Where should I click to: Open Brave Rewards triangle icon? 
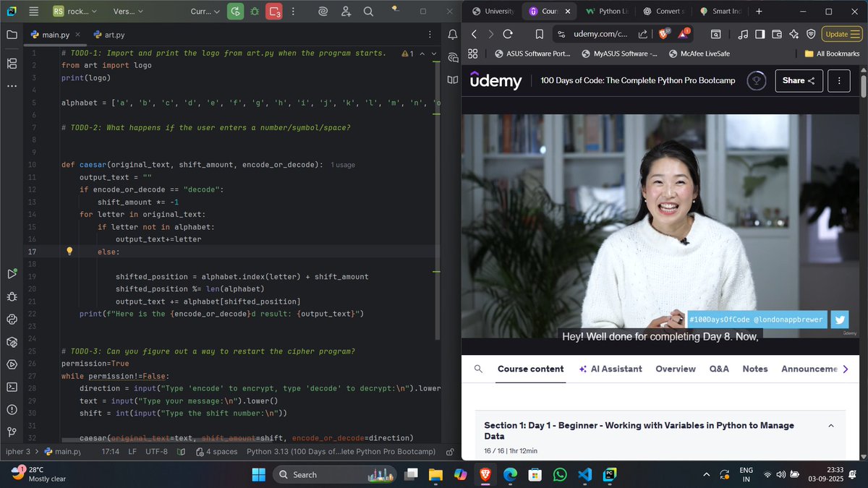click(685, 34)
